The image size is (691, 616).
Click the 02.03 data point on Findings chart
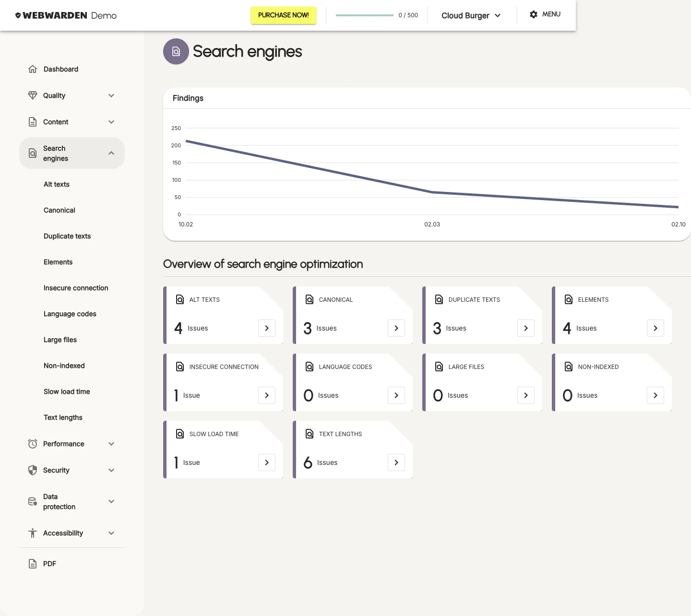(432, 192)
